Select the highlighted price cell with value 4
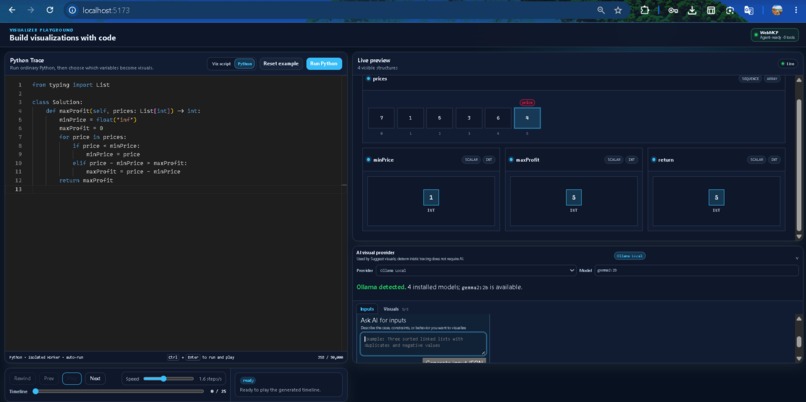Viewport: 806px width, 402px height. click(x=527, y=118)
